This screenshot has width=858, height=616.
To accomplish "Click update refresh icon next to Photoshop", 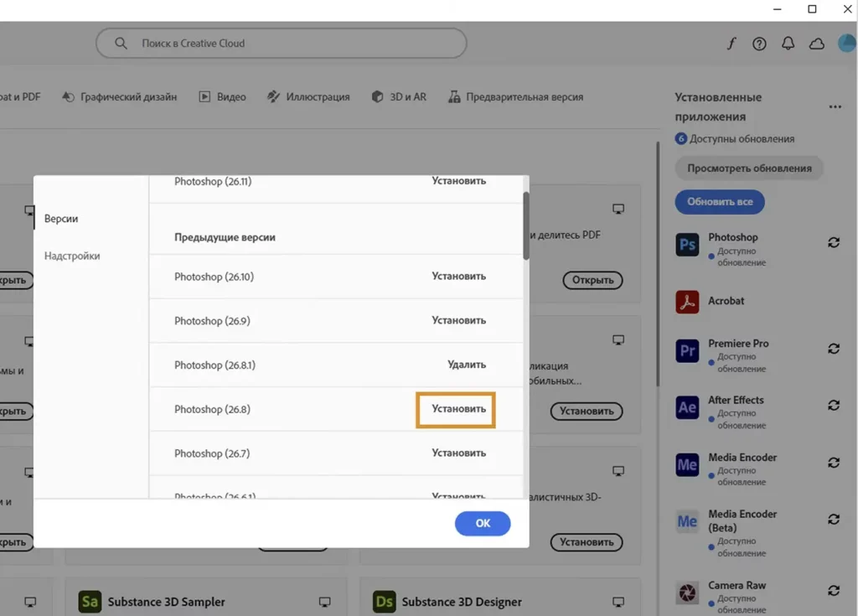I will coord(834,242).
